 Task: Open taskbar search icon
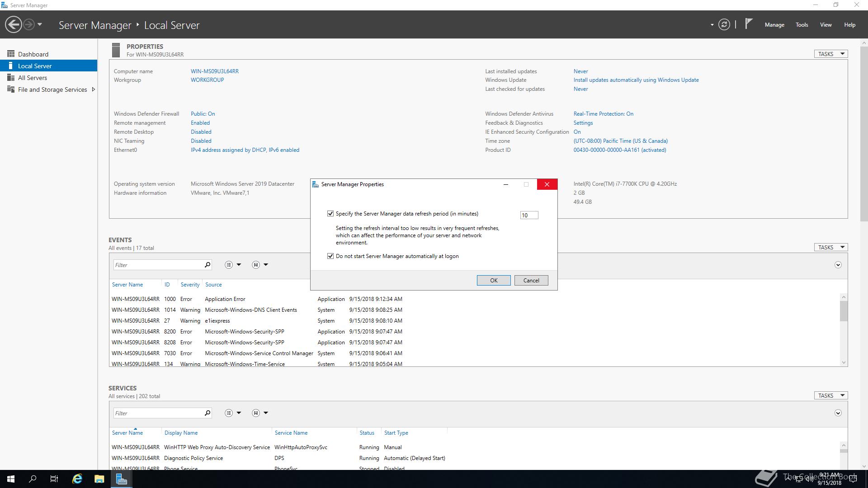coord(33,479)
